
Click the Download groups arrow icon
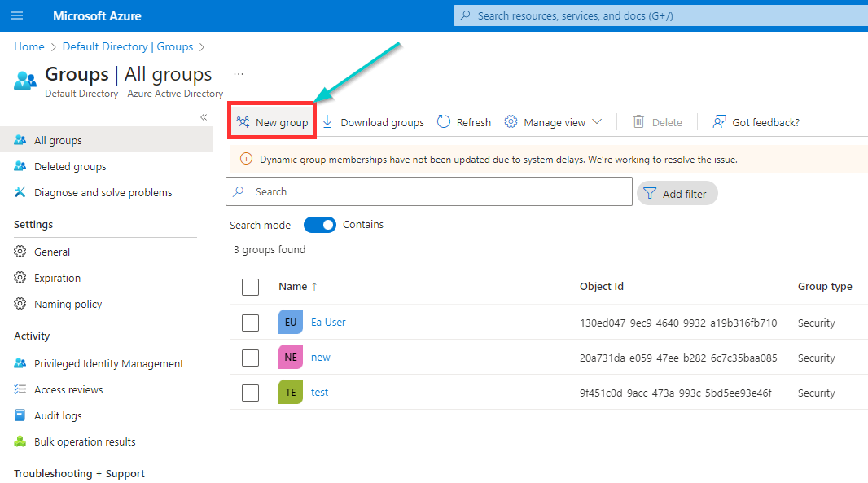pos(327,122)
